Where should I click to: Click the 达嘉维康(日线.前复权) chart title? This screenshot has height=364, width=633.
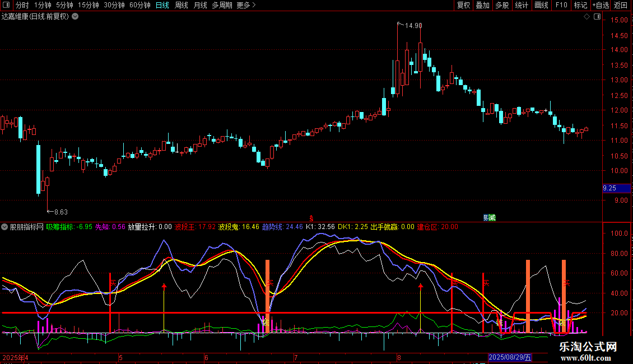point(35,17)
